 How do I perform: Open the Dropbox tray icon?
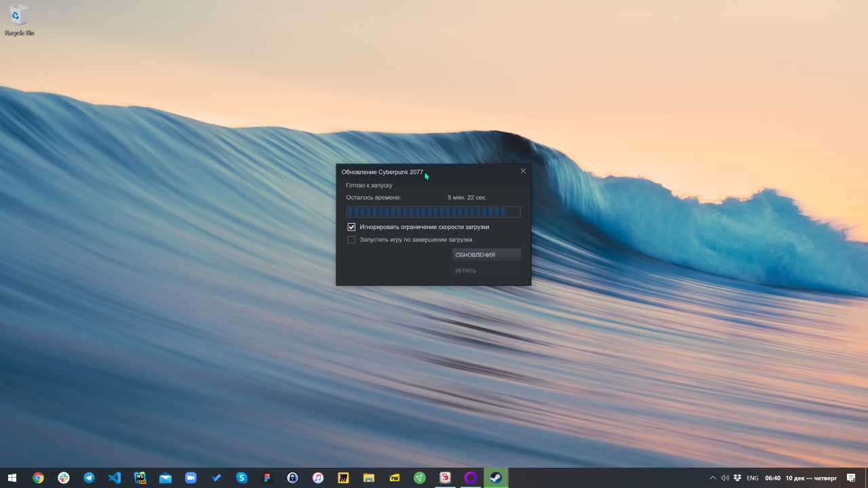pyautogui.click(x=737, y=478)
